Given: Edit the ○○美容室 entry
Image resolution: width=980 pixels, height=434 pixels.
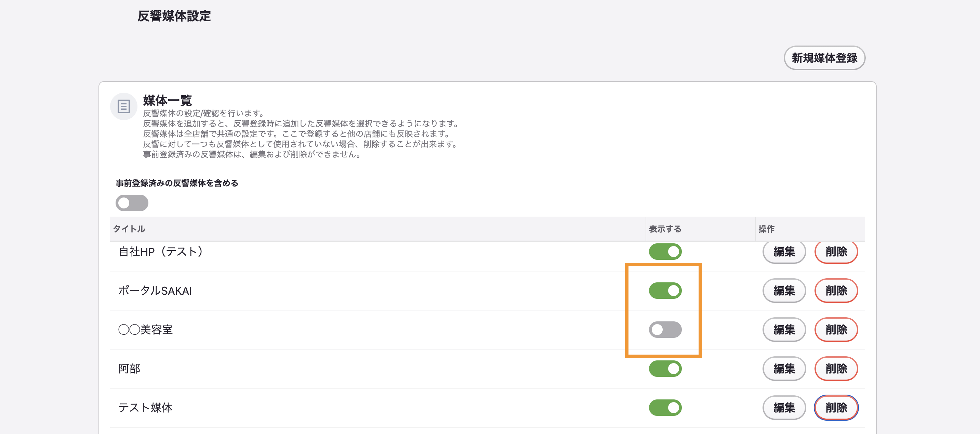Looking at the screenshot, I should 784,330.
